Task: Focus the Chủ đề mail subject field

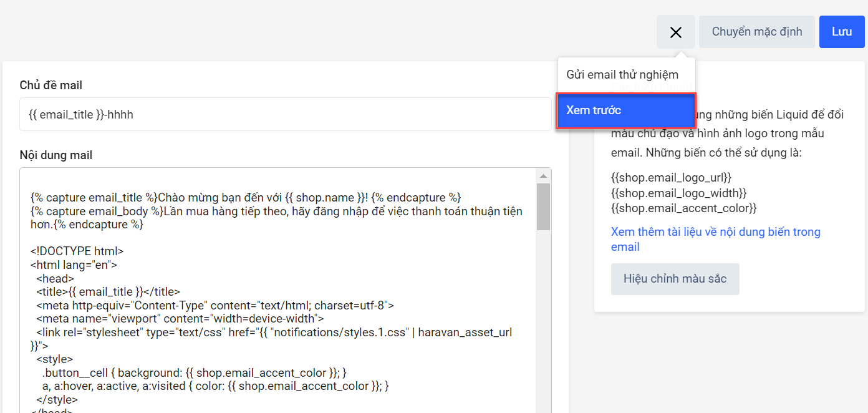Action: pos(285,114)
